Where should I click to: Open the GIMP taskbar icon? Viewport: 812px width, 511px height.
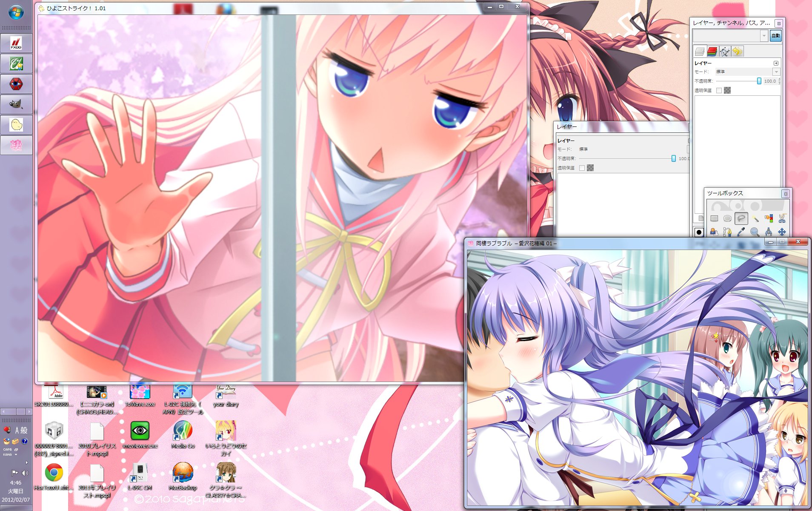tap(16, 105)
